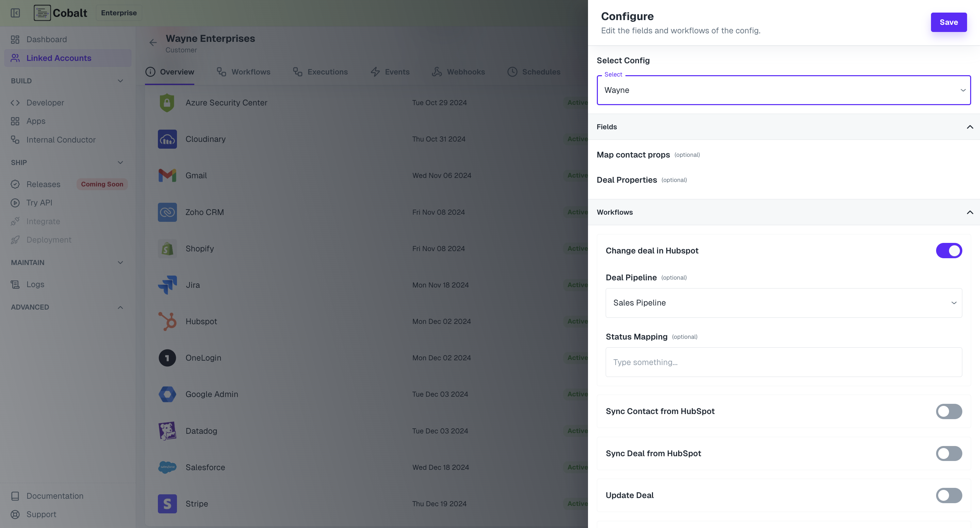Enable Sync Deal from HubSpot
Screen dimensions: 980x528
pyautogui.click(x=949, y=453)
